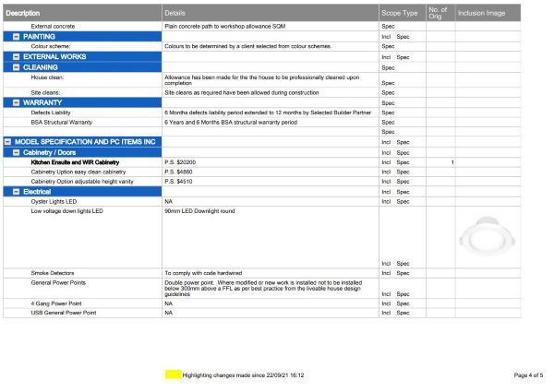Click the Inclusion Image column header
Viewport: 554px width, 392px height.
488,13
